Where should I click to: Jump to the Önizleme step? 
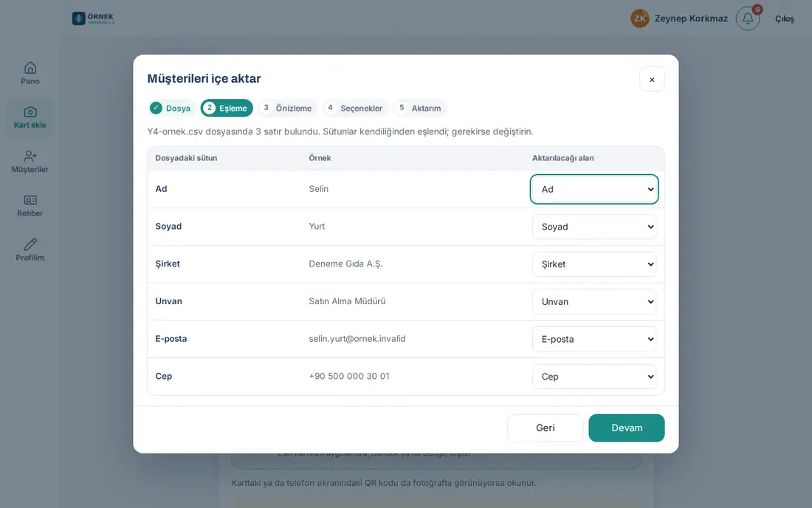tap(287, 109)
